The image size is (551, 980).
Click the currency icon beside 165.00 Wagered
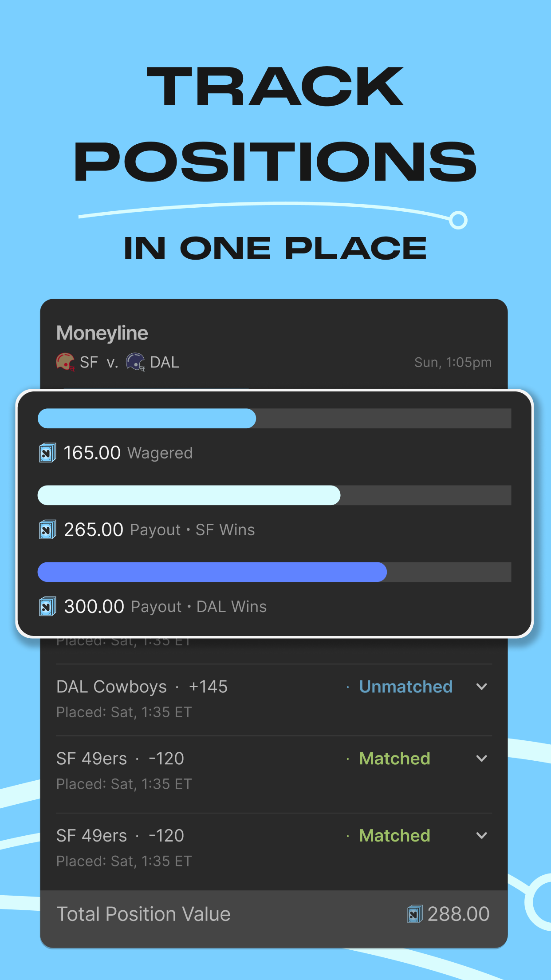[x=47, y=452]
